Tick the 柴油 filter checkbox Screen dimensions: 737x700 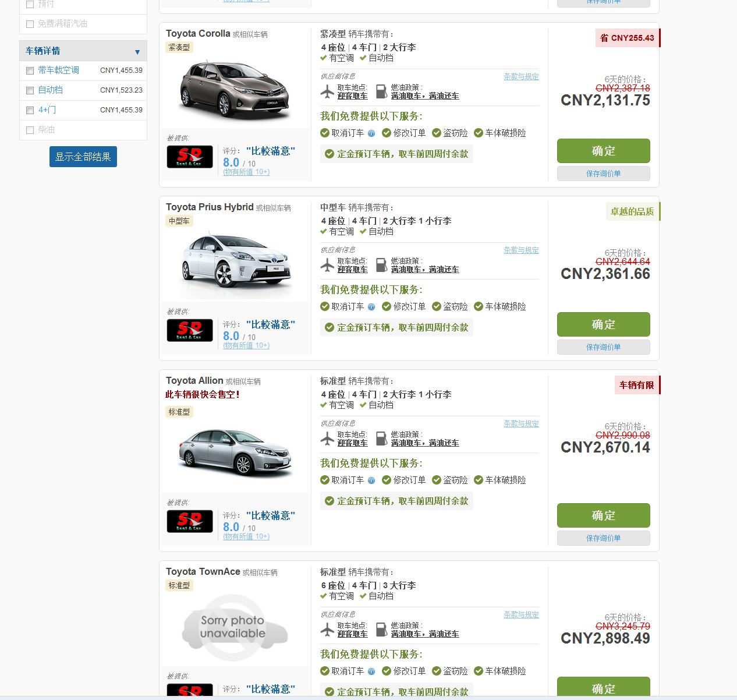(x=30, y=130)
